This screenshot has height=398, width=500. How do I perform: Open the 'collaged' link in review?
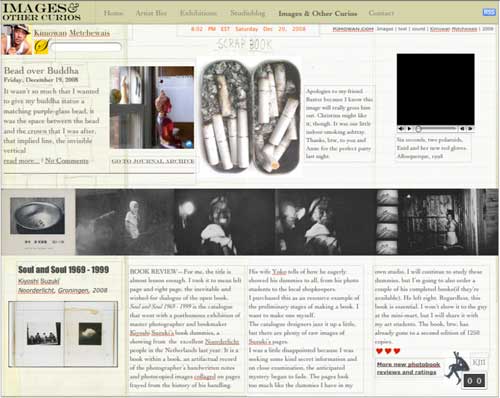205,376
